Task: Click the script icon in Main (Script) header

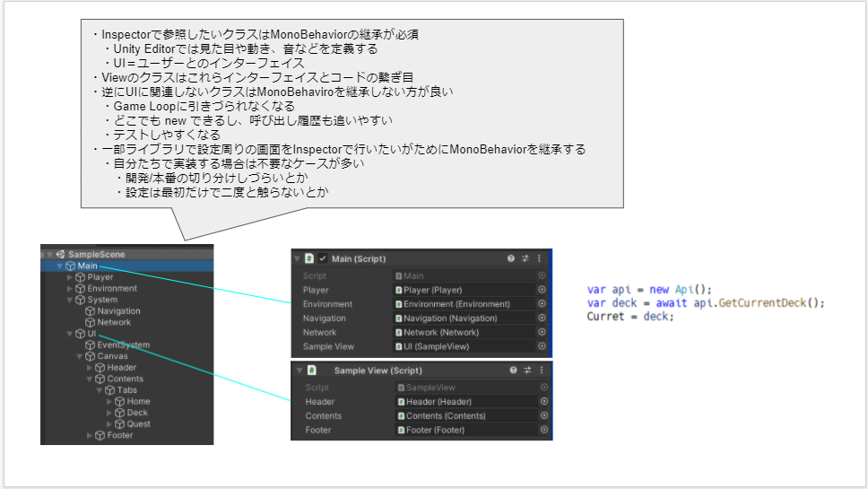Action: (309, 258)
